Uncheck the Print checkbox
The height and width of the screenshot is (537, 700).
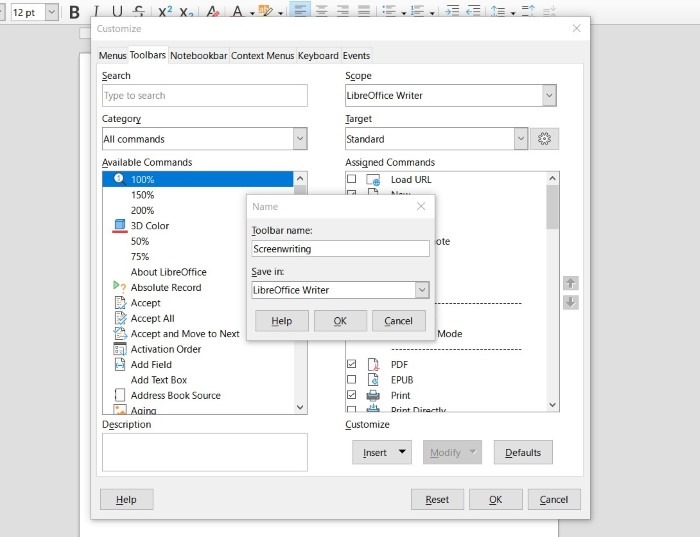coord(352,395)
